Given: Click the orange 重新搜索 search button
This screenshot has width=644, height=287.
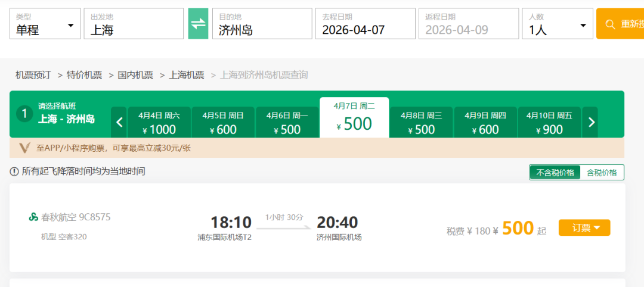Looking at the screenshot, I should [x=620, y=24].
